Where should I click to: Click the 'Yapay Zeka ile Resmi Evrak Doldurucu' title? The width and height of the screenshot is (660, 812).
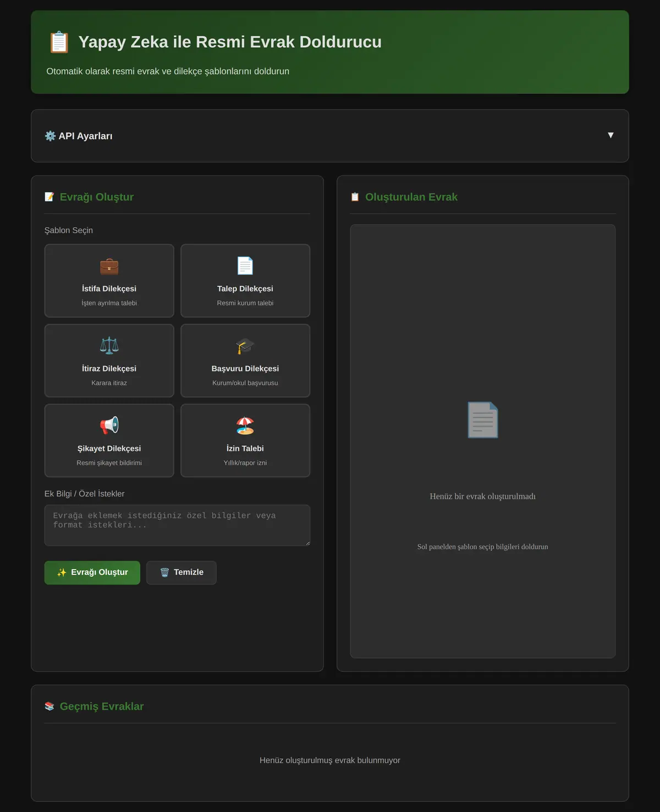(x=230, y=42)
